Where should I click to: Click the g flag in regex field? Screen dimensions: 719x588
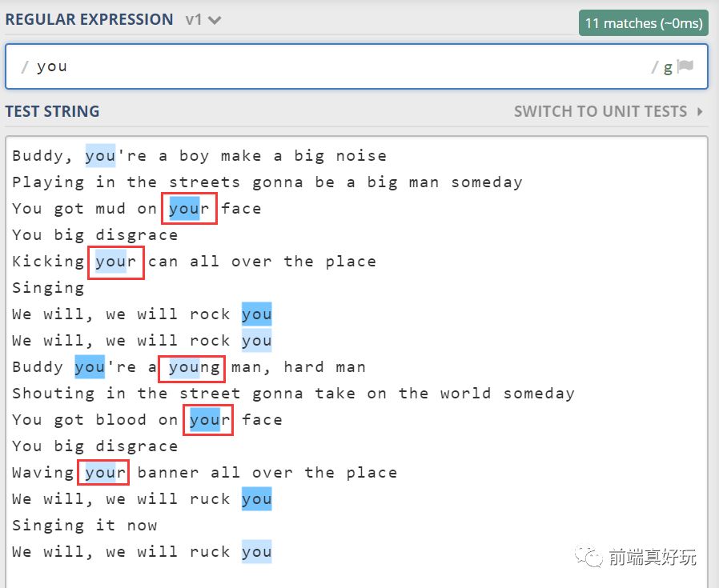coord(668,68)
